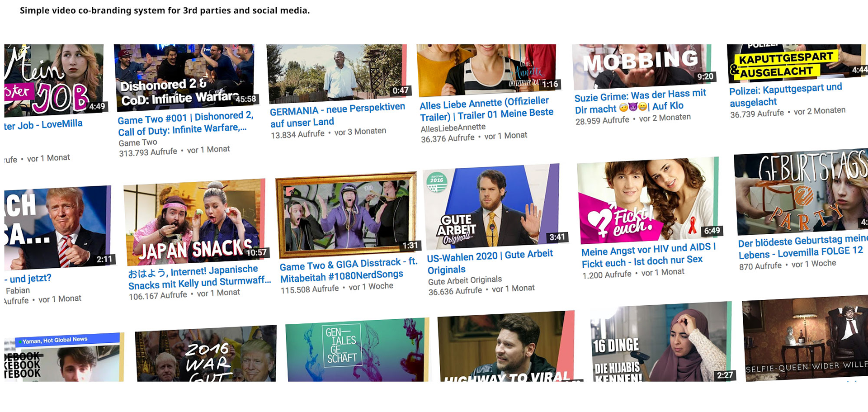Click the text 313.793 Aufrufe
The image size is (868, 412).
point(148,152)
